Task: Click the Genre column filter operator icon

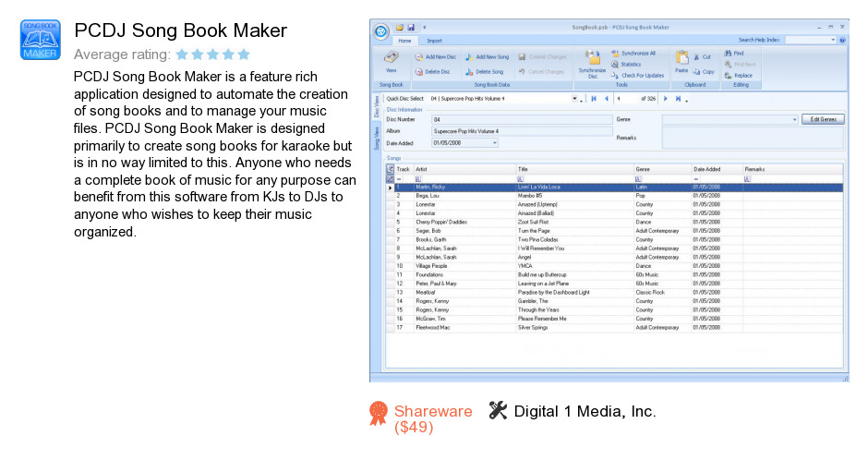Action: point(638,179)
